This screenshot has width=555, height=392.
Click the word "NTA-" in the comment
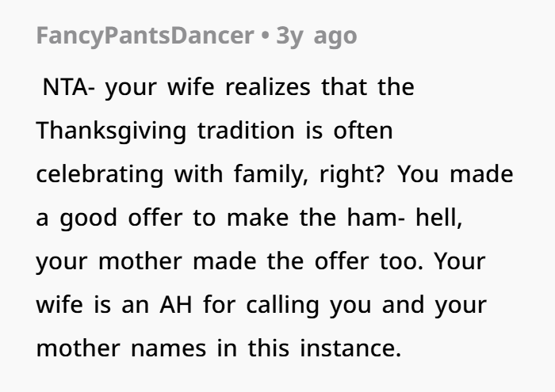[70, 87]
